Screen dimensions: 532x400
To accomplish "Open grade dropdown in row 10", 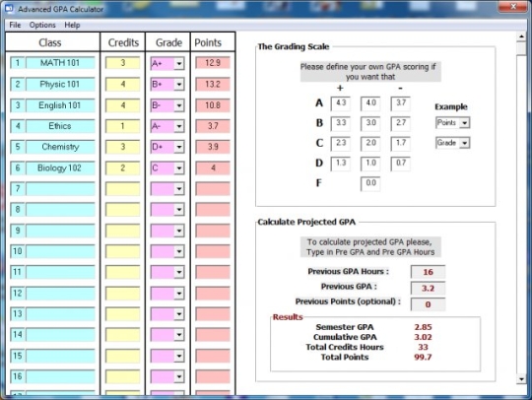I will click(178, 252).
